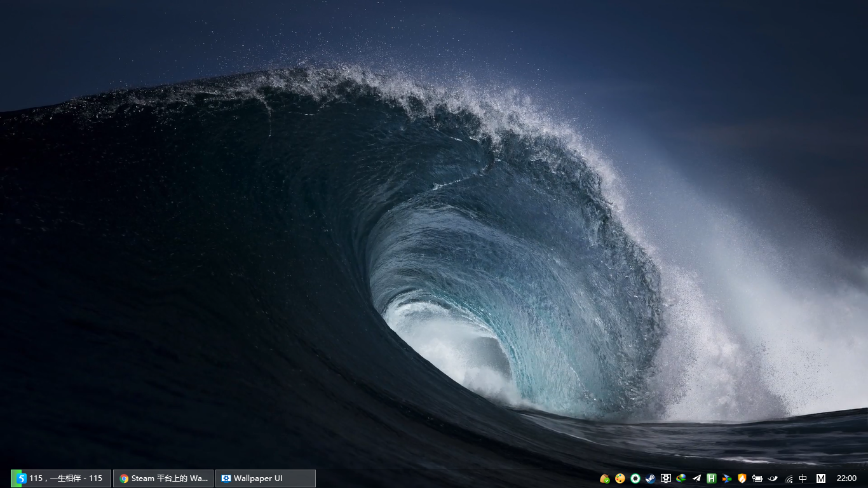Viewport: 868px width, 488px height.
Task: Click the Internet Download Manager tray icon
Action: pyautogui.click(x=681, y=478)
